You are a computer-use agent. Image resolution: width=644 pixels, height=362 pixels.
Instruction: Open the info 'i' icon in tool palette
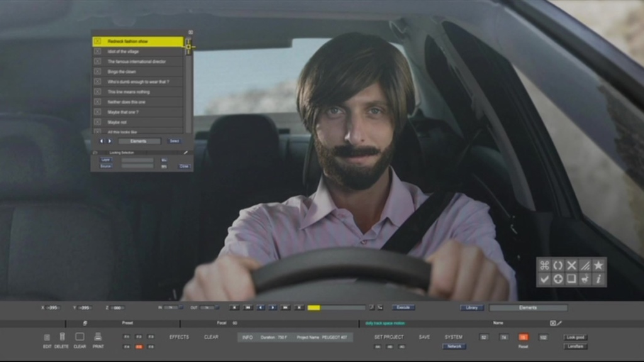(x=599, y=279)
